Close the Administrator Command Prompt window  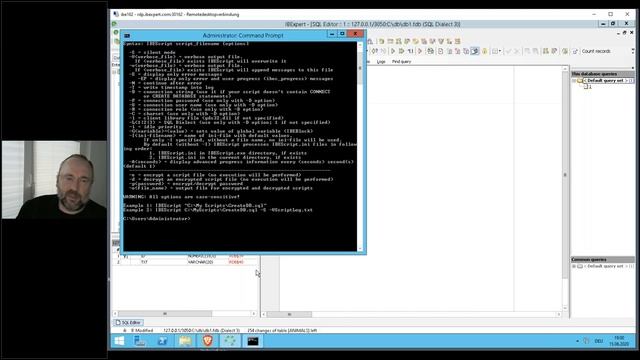tap(356, 34)
